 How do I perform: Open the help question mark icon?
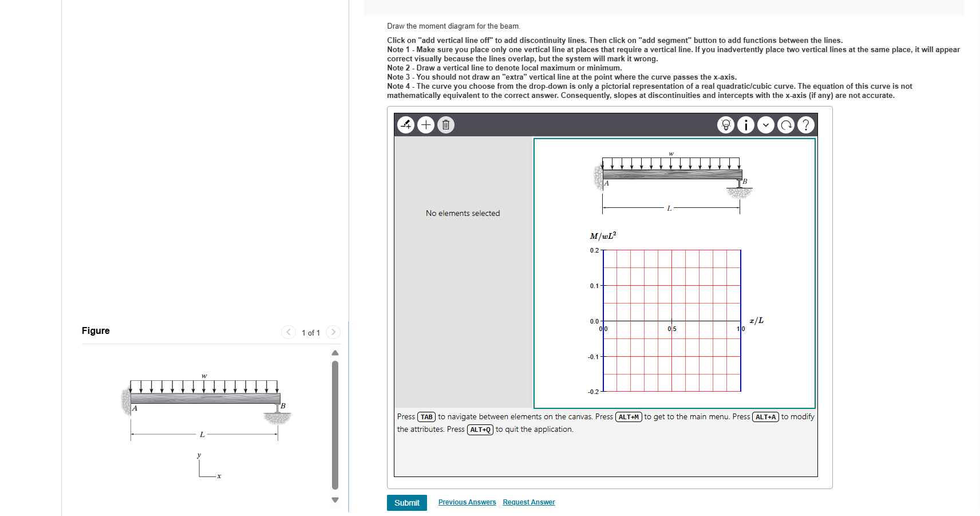[x=806, y=125]
